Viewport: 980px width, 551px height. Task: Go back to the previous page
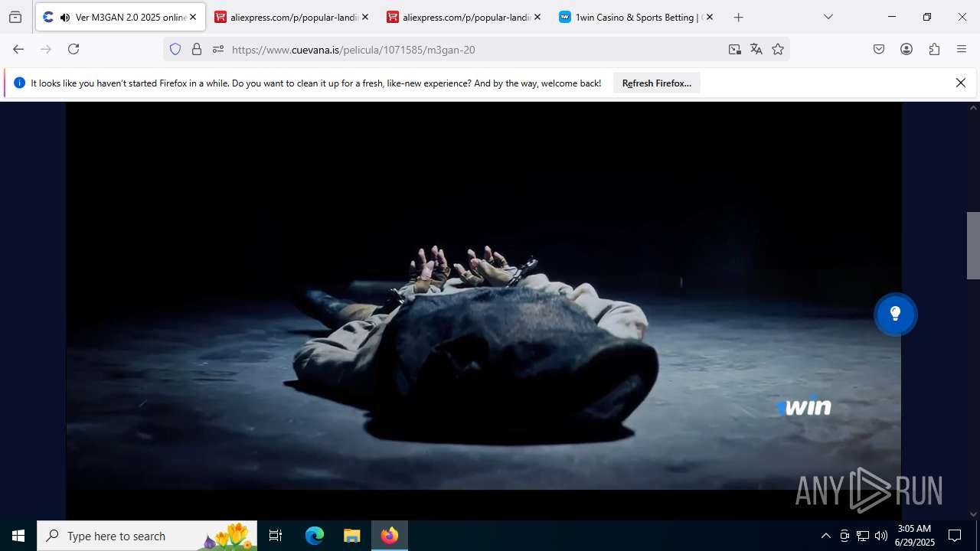[x=18, y=49]
